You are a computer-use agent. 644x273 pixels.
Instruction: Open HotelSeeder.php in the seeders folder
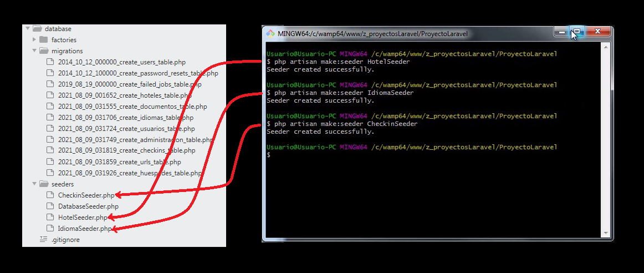[x=82, y=218]
